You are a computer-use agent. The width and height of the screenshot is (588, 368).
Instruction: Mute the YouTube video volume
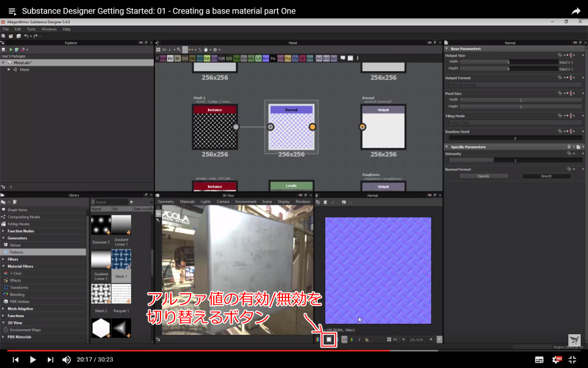point(66,360)
